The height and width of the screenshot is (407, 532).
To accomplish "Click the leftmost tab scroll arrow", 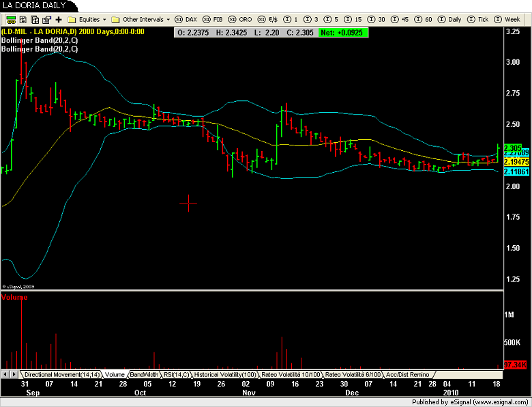I will point(4,375).
